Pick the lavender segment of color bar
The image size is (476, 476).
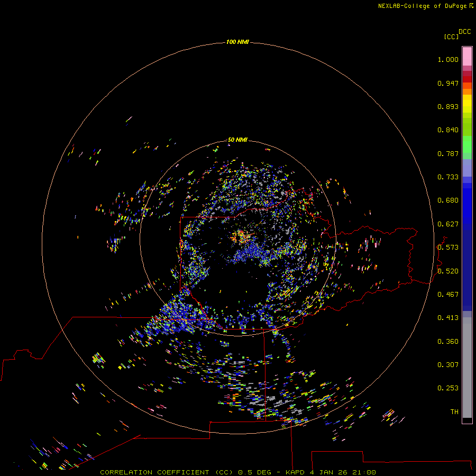click(x=467, y=168)
